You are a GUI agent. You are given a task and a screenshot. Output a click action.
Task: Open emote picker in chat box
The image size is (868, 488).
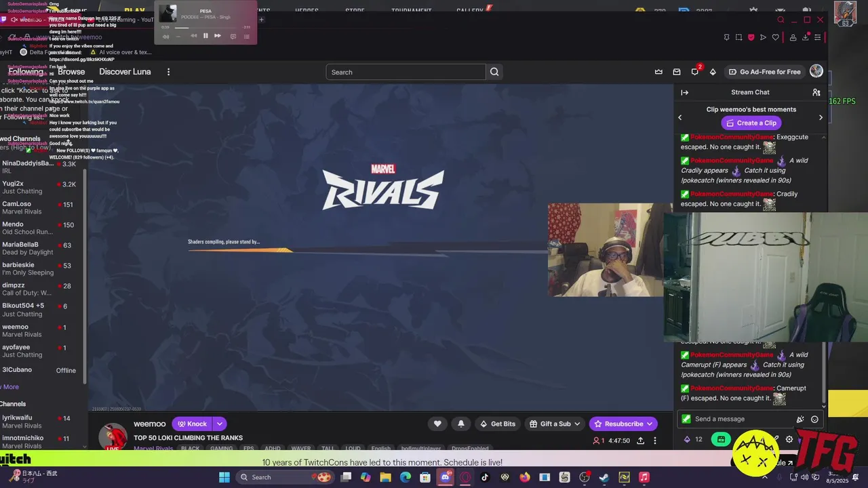coord(814,419)
